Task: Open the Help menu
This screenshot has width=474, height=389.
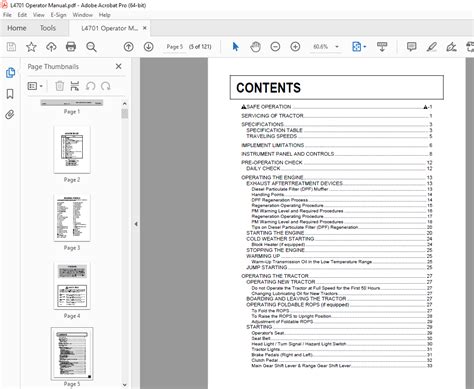Action: pyautogui.click(x=104, y=15)
